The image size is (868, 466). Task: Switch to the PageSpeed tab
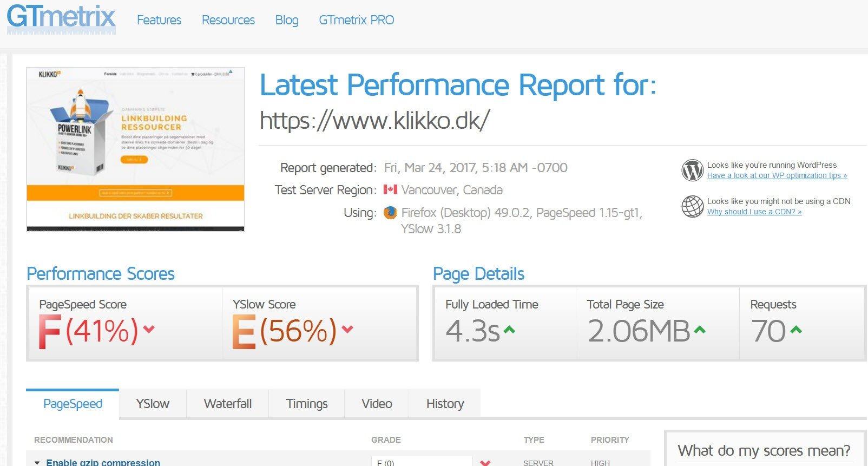[x=73, y=404]
